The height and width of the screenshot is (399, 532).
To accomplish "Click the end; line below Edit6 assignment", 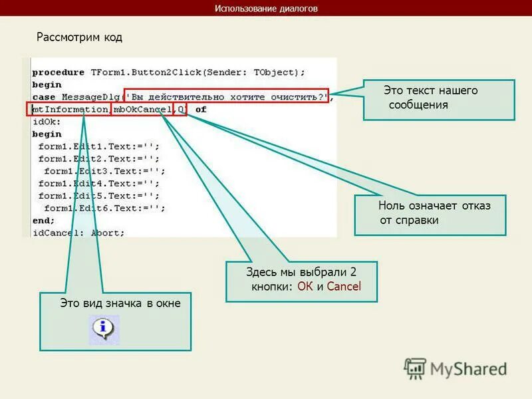I will pyautogui.click(x=43, y=219).
